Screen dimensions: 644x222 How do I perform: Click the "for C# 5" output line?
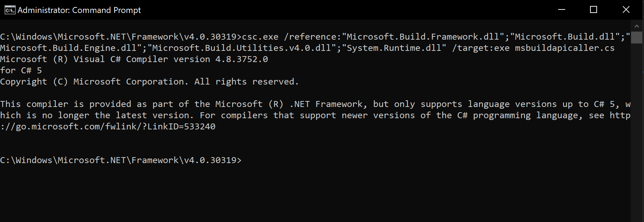(x=21, y=70)
